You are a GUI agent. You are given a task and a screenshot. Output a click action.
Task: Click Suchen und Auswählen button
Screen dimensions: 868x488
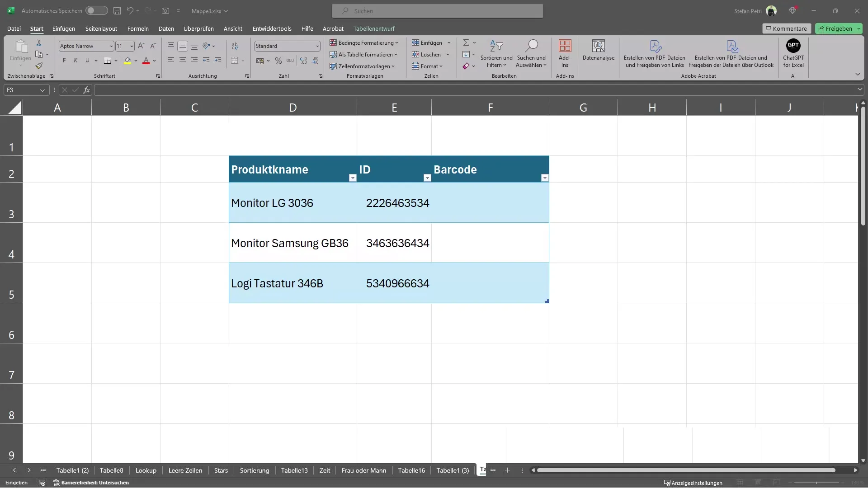531,53
